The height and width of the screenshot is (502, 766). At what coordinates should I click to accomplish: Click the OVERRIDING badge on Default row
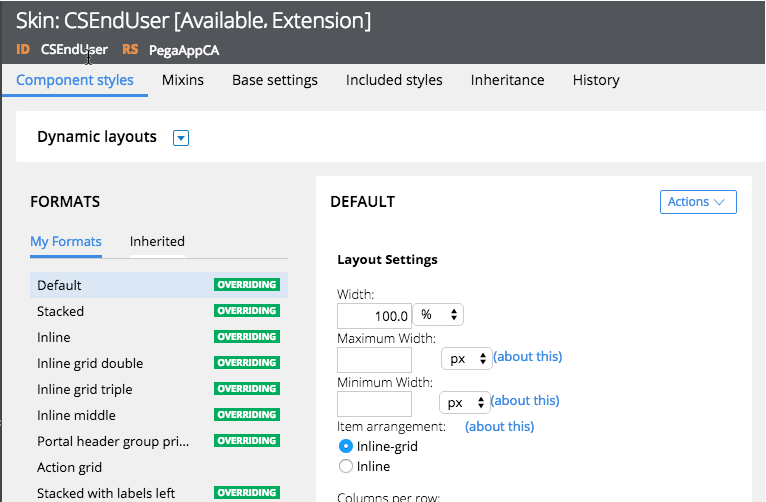click(247, 285)
